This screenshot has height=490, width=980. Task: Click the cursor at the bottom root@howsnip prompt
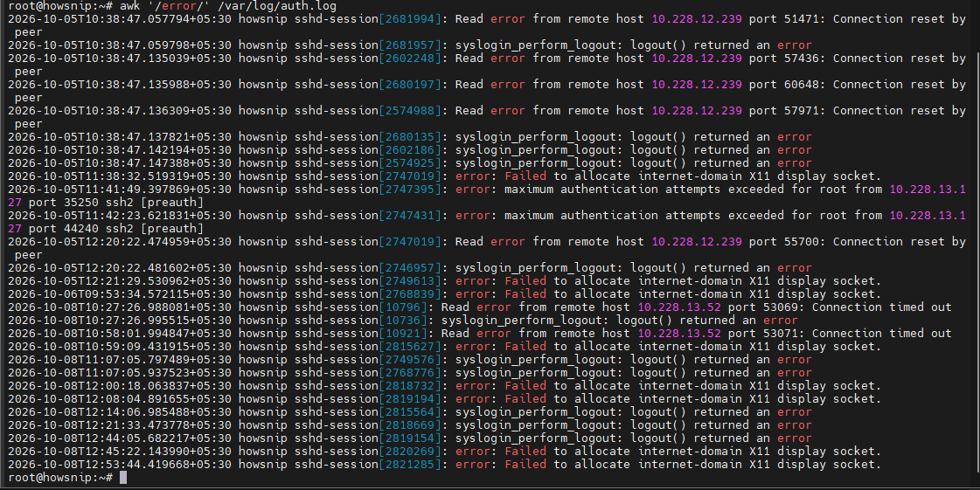tap(123, 478)
